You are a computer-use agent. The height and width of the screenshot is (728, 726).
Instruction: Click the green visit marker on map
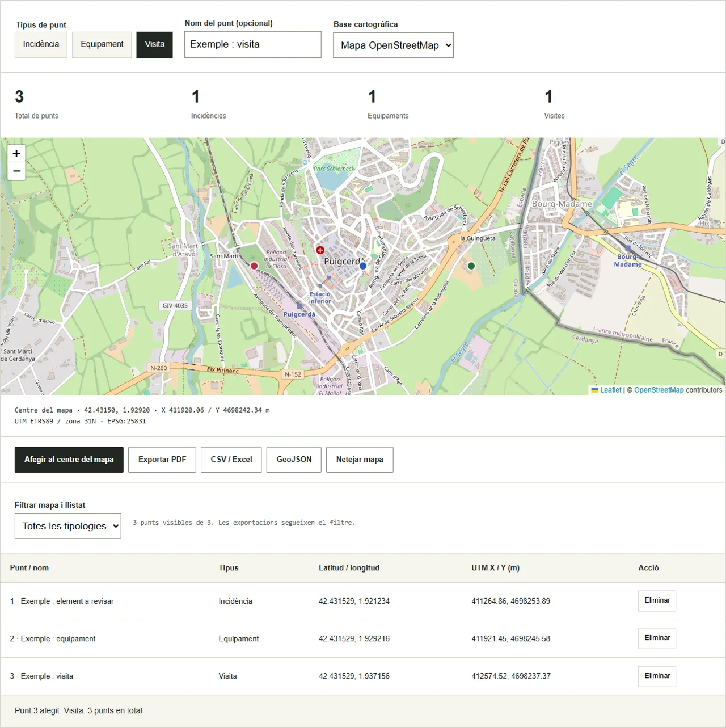(x=471, y=266)
